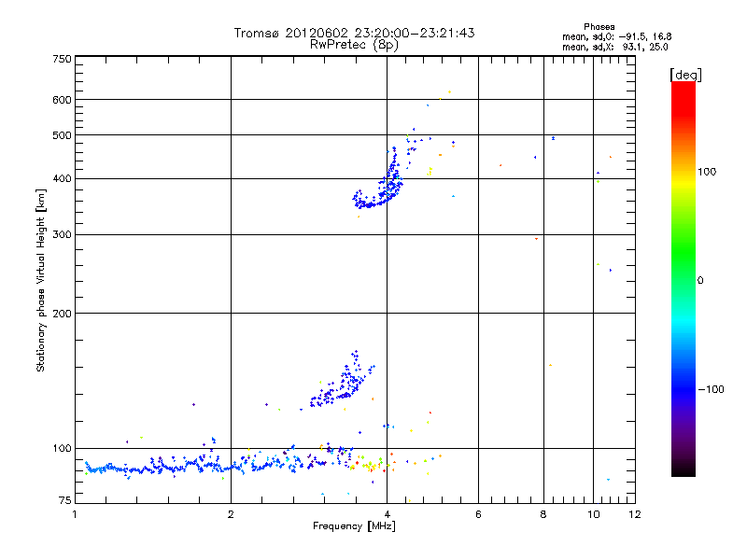Click the x-axis tick label "1"
The width and height of the screenshot is (747, 560).
(75, 514)
